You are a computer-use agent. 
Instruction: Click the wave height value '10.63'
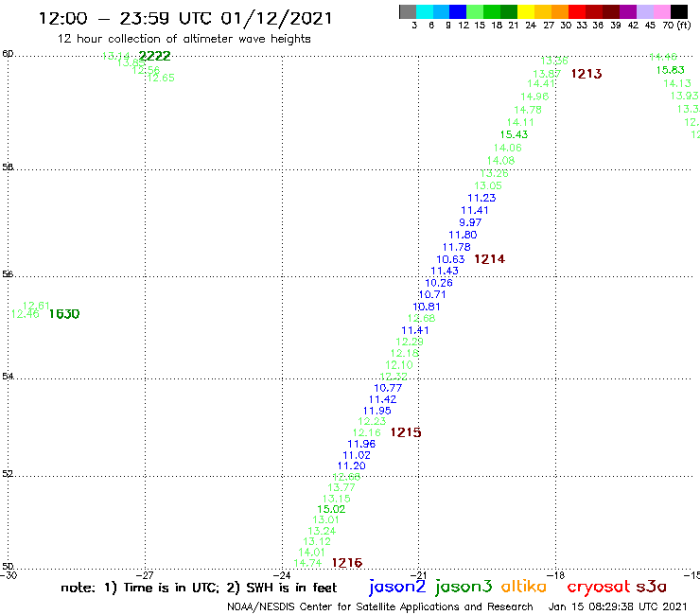450,259
